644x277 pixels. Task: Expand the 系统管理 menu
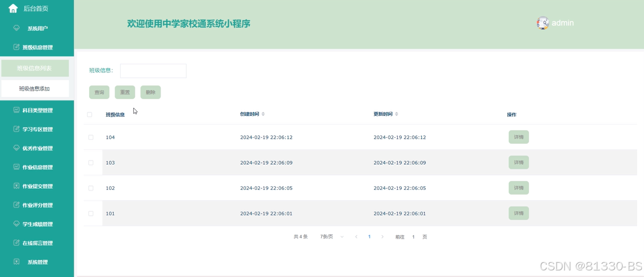click(37, 262)
